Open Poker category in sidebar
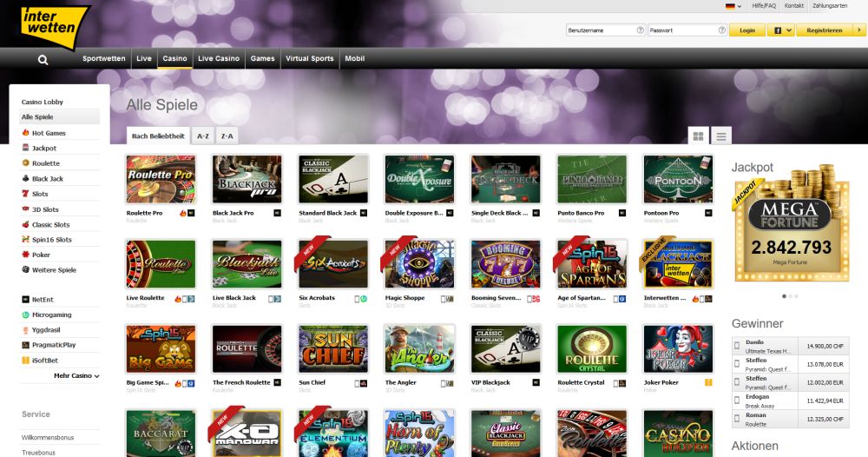The width and height of the screenshot is (868, 457). [x=41, y=255]
